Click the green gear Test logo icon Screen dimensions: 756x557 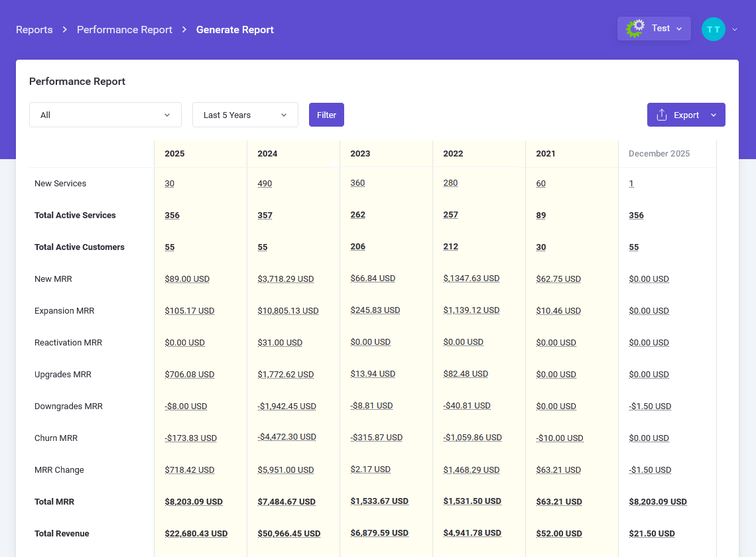coord(635,29)
